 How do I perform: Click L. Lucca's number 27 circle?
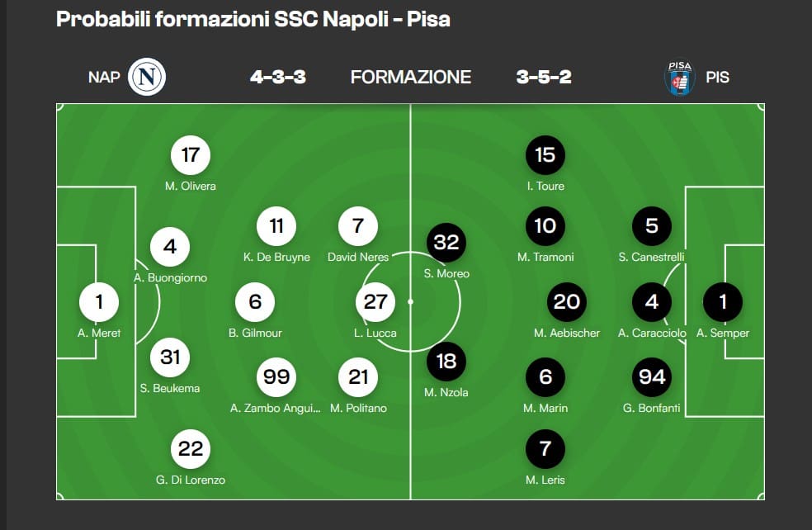pyautogui.click(x=375, y=302)
